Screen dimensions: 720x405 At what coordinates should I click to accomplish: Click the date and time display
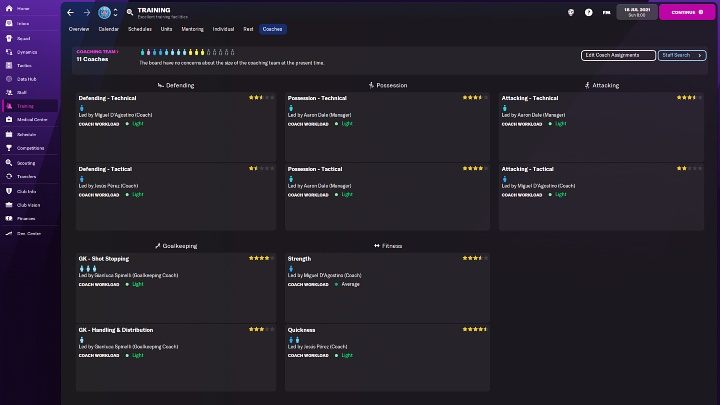point(636,12)
